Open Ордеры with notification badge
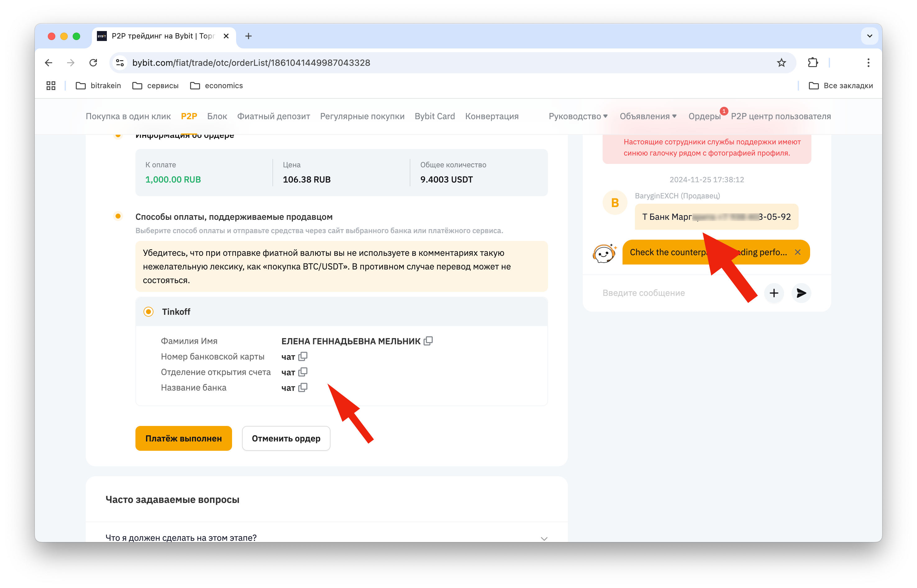Viewport: 917px width, 588px height. [704, 116]
